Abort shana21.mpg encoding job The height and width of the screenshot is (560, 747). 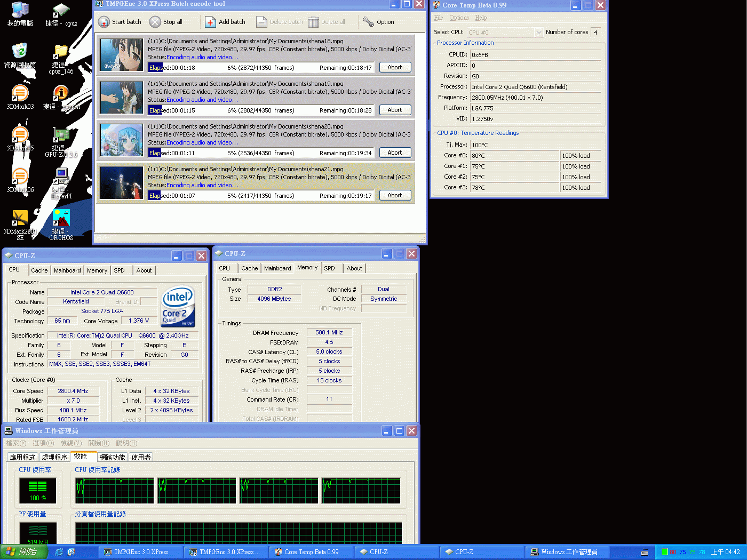(x=395, y=195)
